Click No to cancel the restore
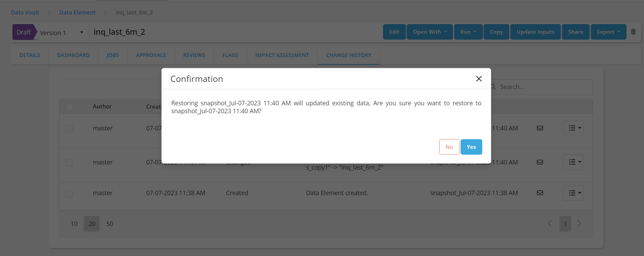644x256 pixels. tap(449, 147)
